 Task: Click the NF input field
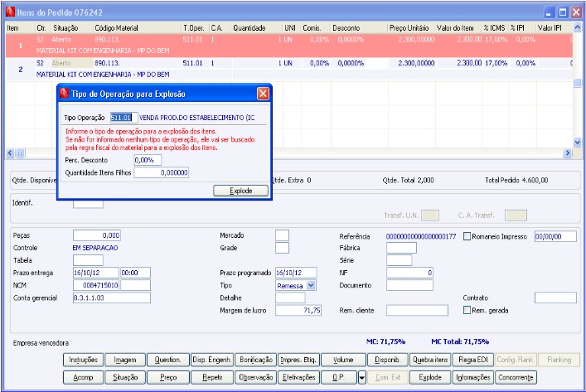pos(409,273)
